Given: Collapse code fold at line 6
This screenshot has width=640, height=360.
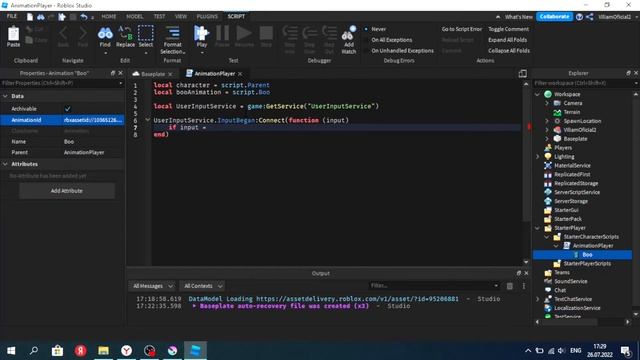Looking at the screenshot, I should click(x=147, y=120).
